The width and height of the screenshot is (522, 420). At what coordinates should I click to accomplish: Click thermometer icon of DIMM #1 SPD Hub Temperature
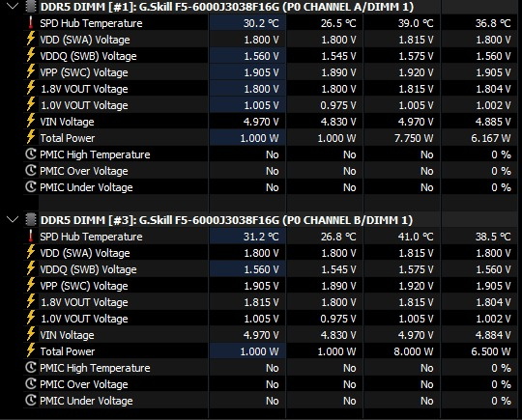pos(31,22)
